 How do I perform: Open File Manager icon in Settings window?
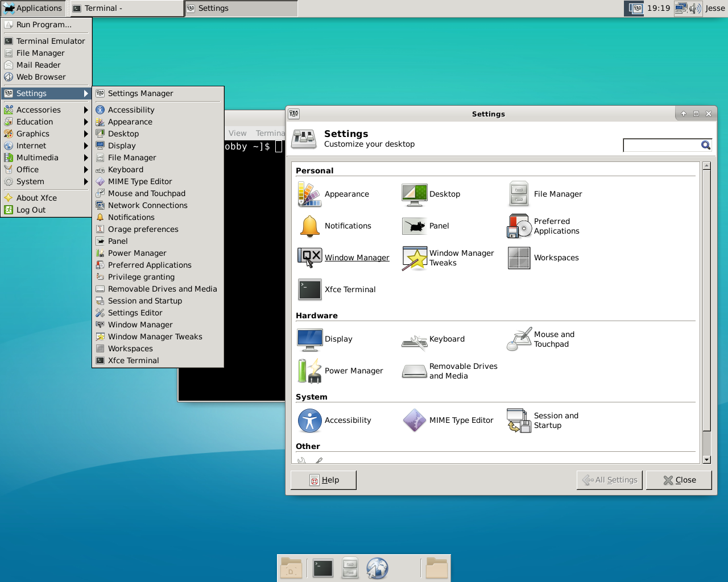[519, 194]
